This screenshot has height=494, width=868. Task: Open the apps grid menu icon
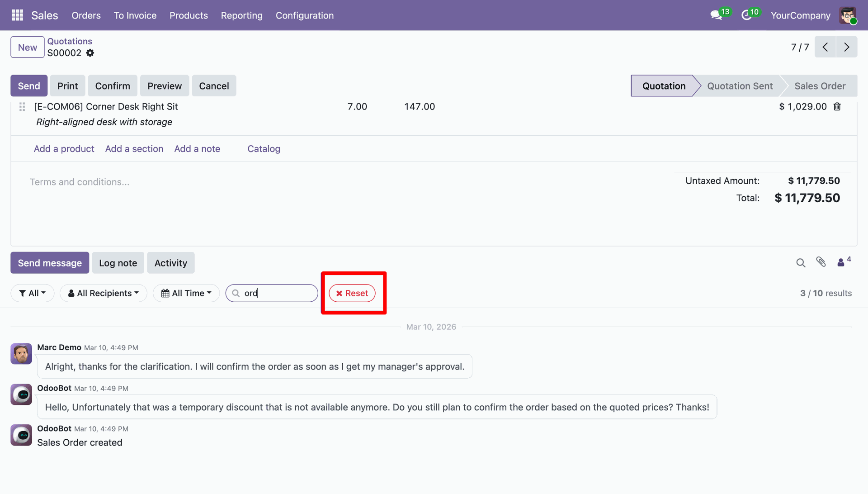[x=17, y=15]
